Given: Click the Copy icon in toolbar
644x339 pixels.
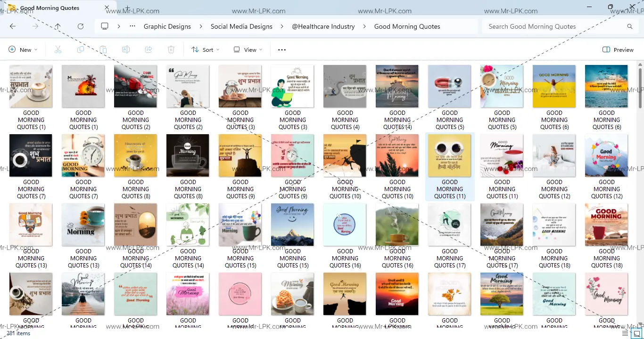Looking at the screenshot, I should coord(81,49).
